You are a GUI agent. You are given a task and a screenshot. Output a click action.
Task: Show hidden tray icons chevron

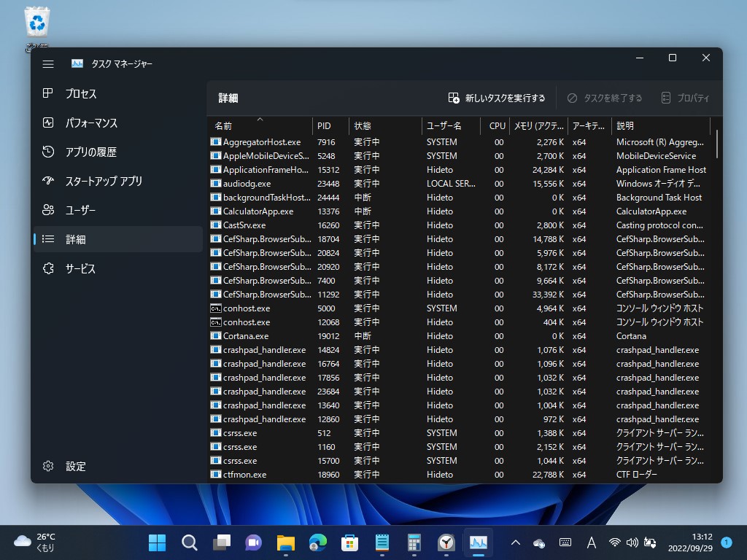516,542
